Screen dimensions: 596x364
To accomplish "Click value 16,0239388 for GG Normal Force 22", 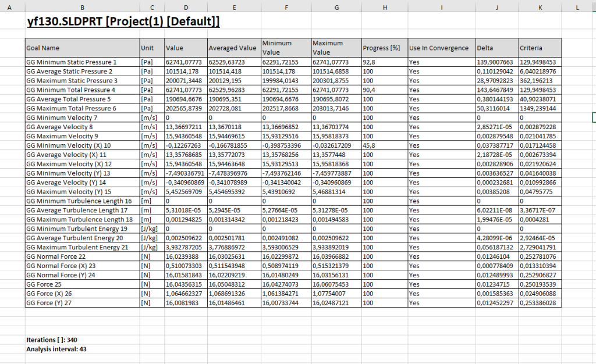I will pos(186,256).
